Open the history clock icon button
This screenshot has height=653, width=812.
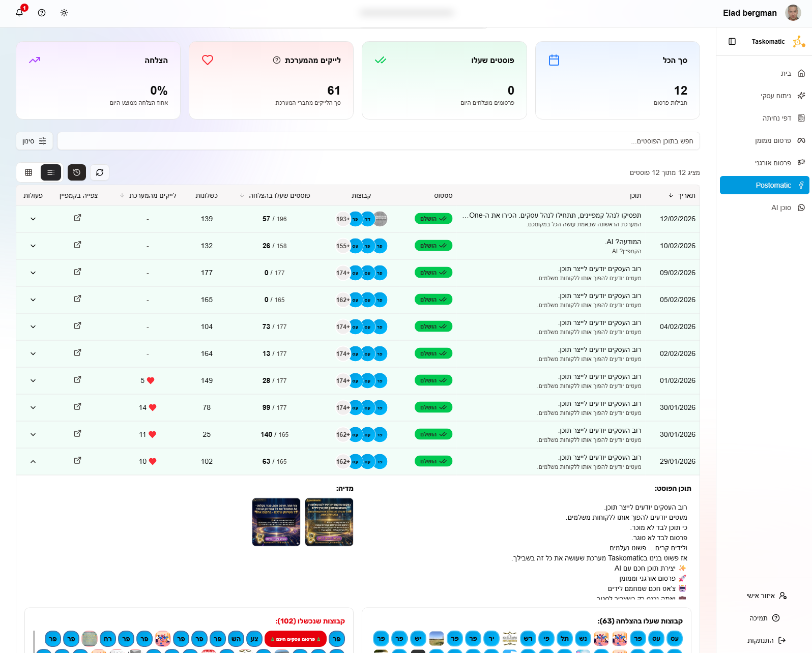click(77, 172)
